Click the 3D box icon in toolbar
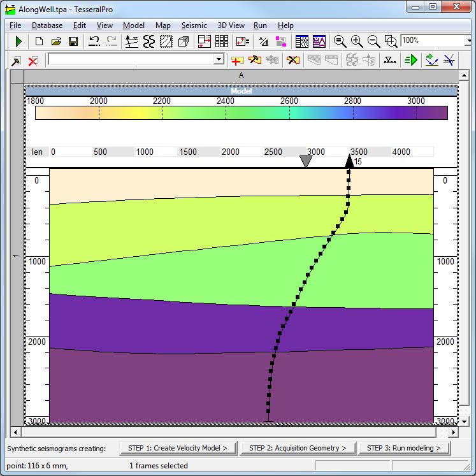 (x=184, y=41)
